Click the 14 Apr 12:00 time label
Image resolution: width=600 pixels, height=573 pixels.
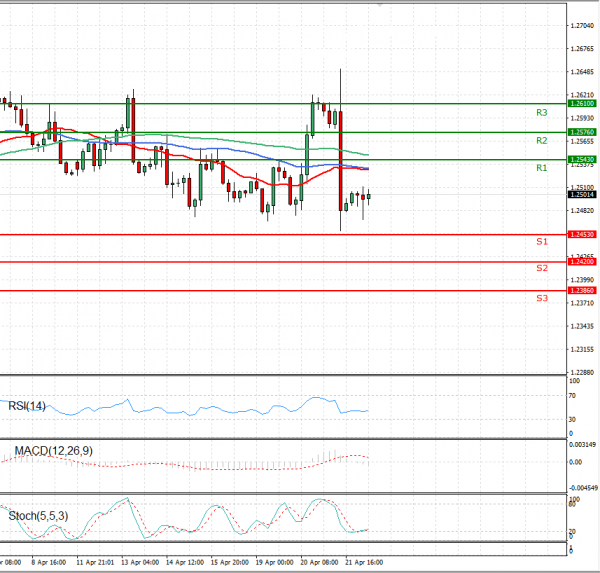[185, 562]
